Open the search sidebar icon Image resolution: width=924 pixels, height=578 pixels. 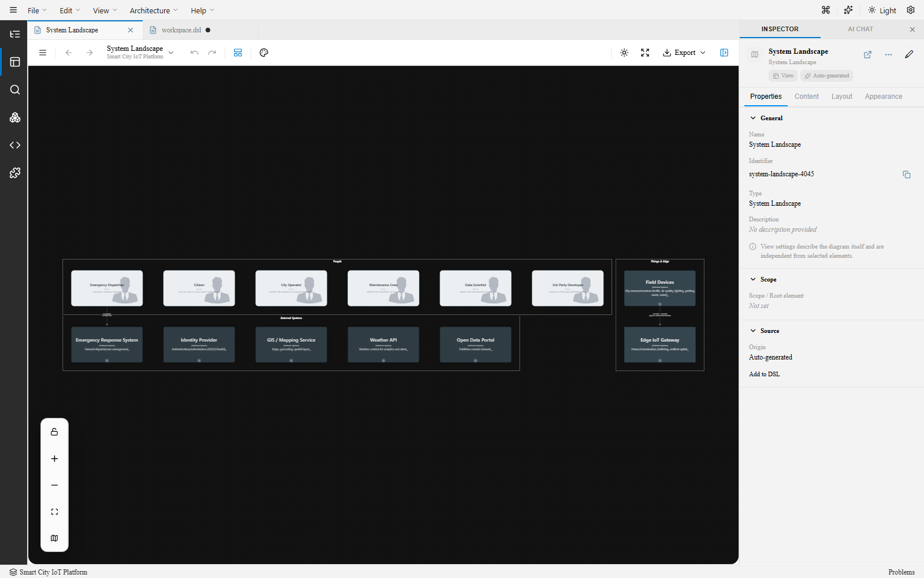pos(15,90)
